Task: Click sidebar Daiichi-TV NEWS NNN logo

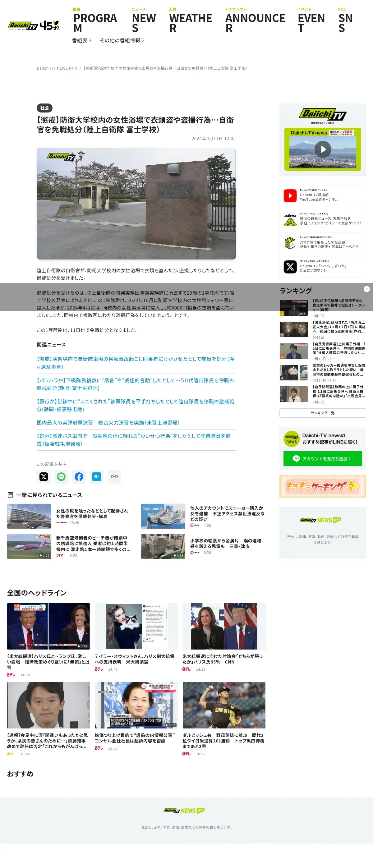Action: click(320, 520)
